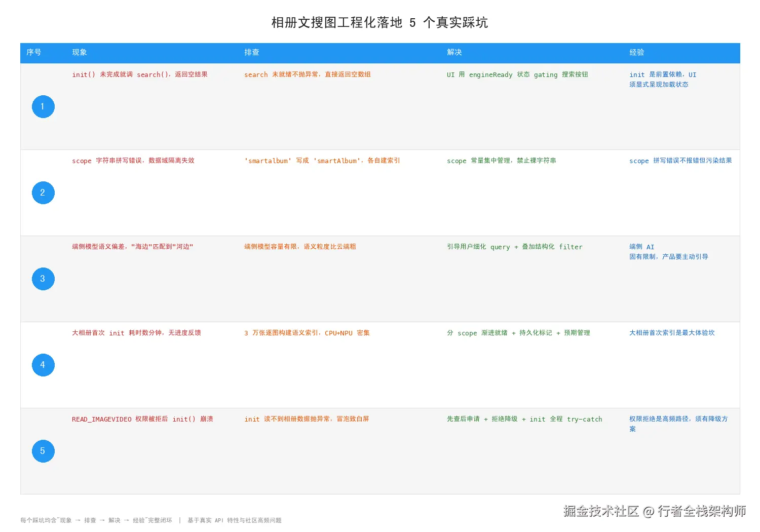Select the cell '先查后申请 + 拒绝降级 + init 全程 try-catch'
This screenshot has width=760, height=532.
[524, 419]
